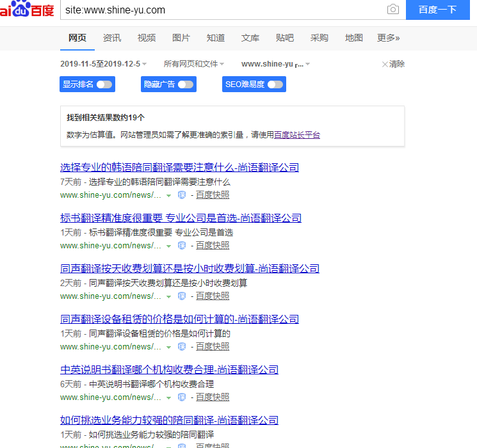477x448 pixels.
Task: Expand URL arrow under 同声翻译设备租赁 result
Action: coord(168,347)
